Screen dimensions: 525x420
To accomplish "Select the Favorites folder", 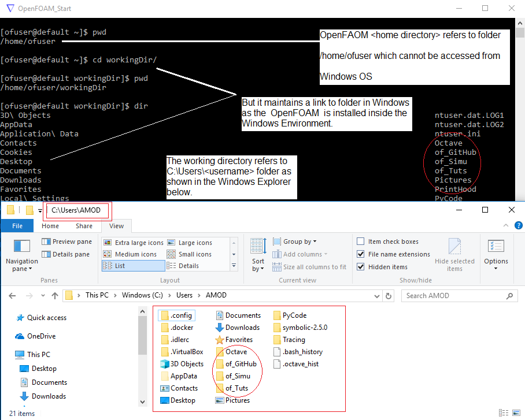I will coord(234,339).
